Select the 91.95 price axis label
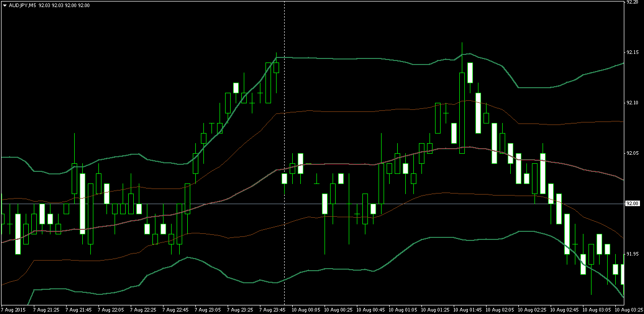 point(632,254)
